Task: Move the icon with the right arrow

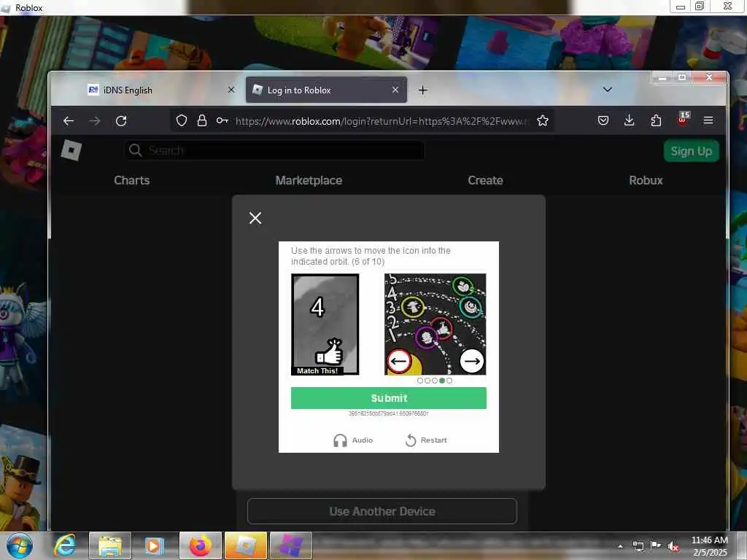Action: coord(472,361)
